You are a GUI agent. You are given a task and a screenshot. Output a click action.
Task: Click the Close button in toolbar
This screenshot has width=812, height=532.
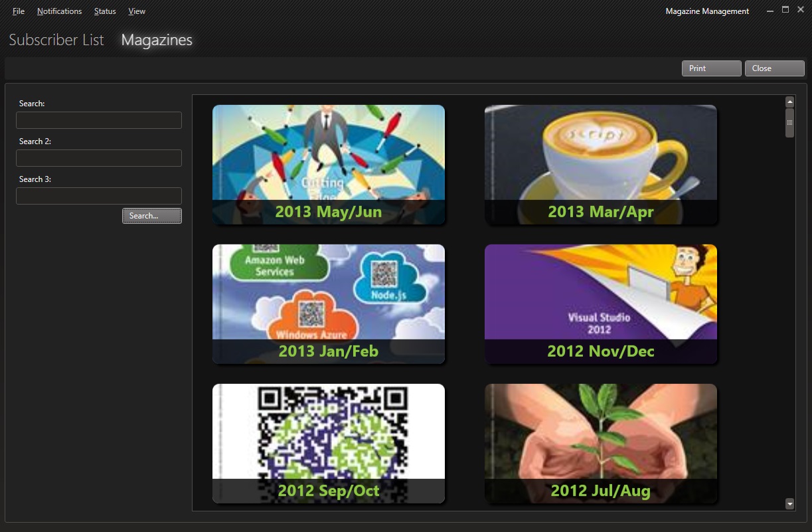774,68
